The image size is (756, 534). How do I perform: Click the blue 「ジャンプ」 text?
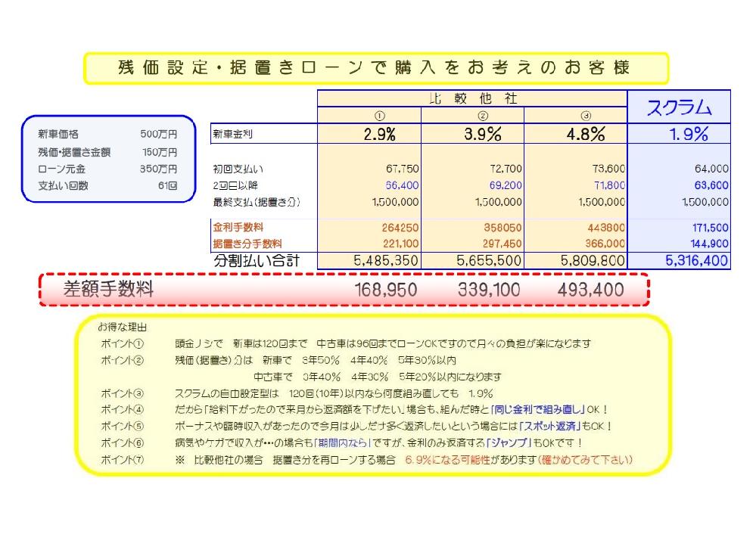click(509, 443)
